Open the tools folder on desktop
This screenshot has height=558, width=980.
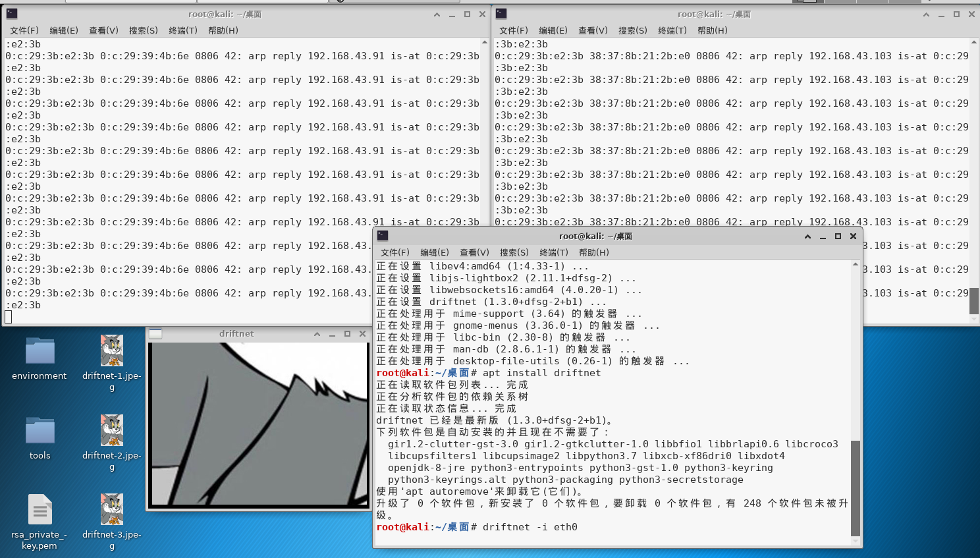click(x=40, y=431)
